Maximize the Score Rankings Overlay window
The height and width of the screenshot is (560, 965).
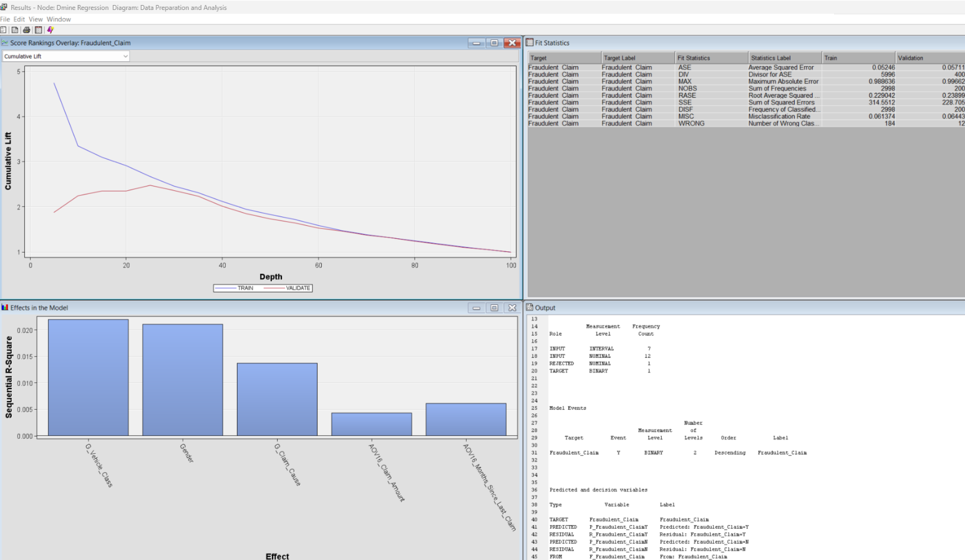(494, 43)
